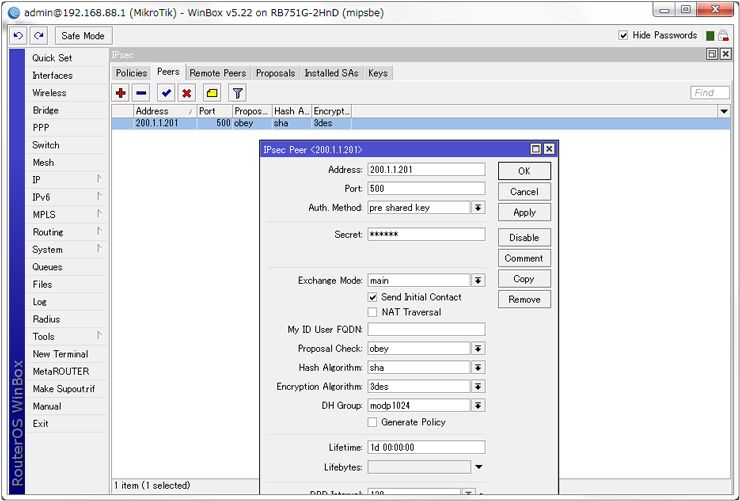Sort by the Port column header

215,111
